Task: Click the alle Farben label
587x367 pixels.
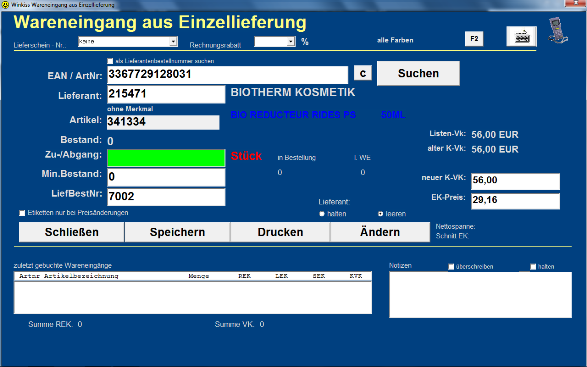Action: [395, 40]
